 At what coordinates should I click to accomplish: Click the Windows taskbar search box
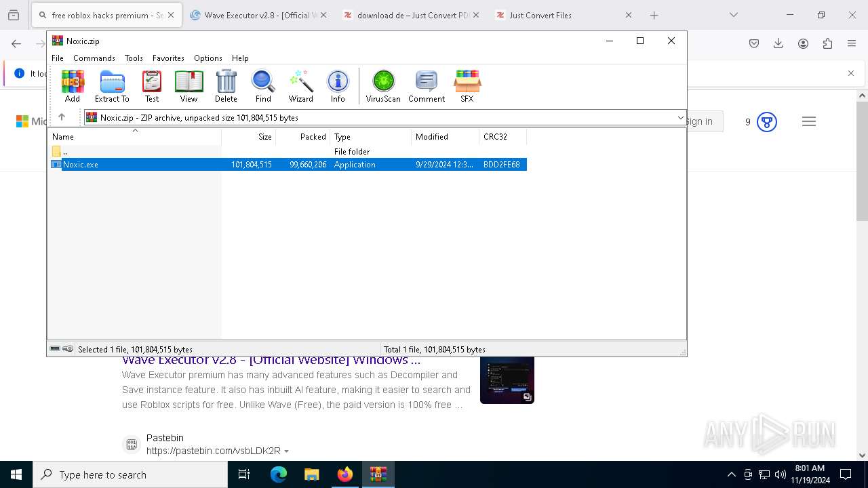pyautogui.click(x=130, y=474)
